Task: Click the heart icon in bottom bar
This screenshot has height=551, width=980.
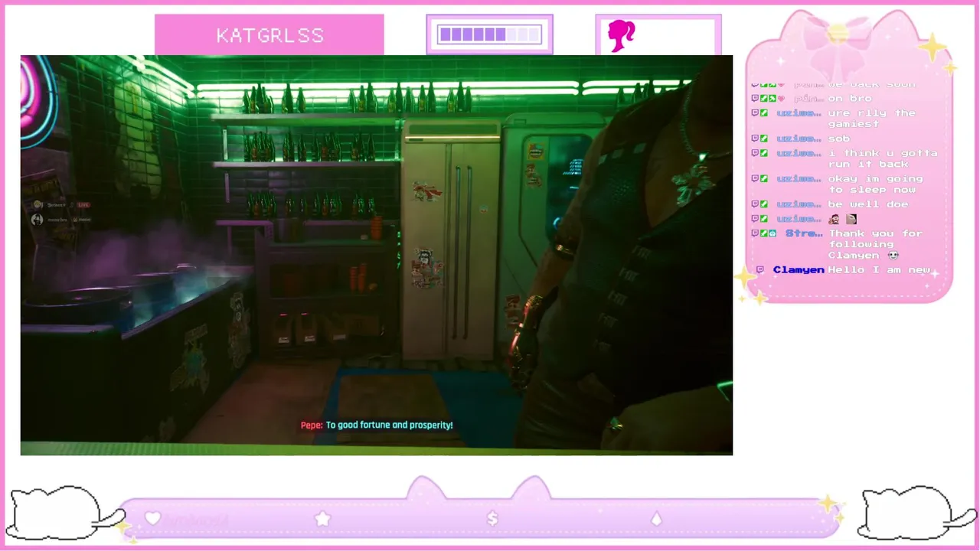Action: pyautogui.click(x=152, y=518)
